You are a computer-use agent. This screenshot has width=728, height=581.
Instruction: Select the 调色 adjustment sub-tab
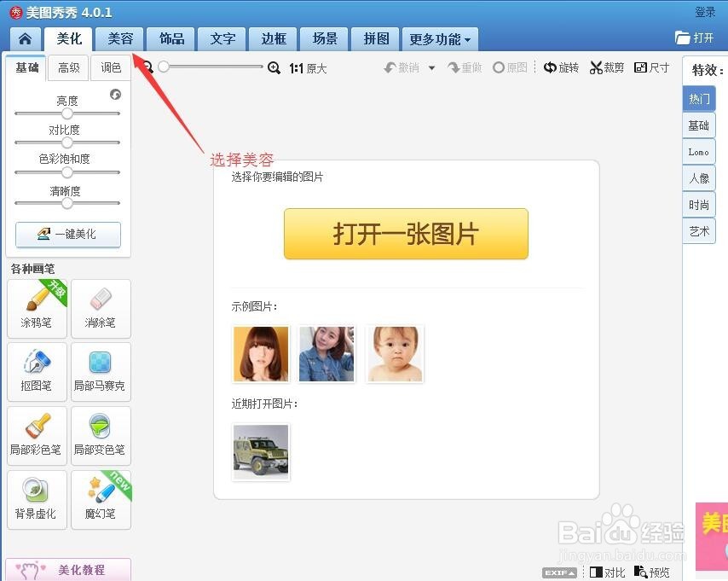tap(111, 68)
